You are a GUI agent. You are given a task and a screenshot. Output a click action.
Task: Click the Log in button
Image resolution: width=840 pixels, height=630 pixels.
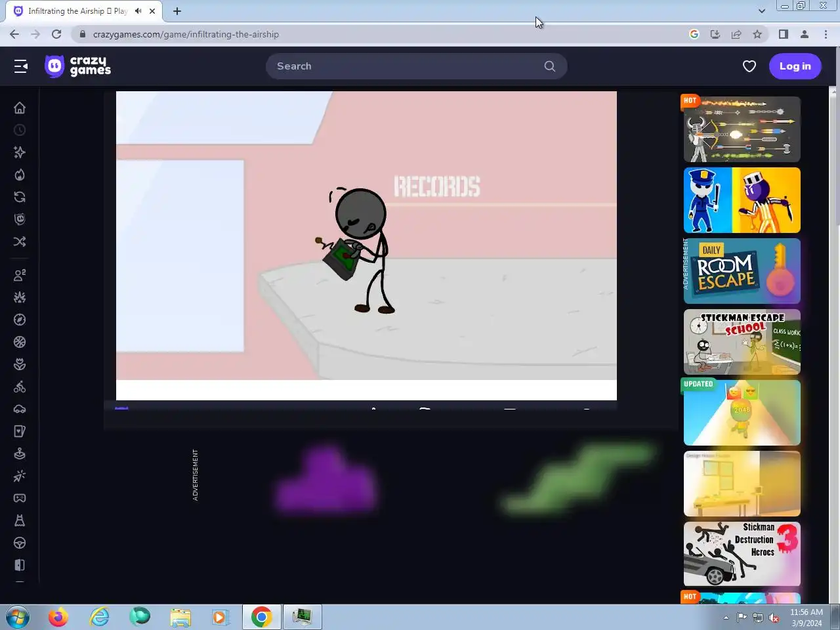[x=795, y=66]
